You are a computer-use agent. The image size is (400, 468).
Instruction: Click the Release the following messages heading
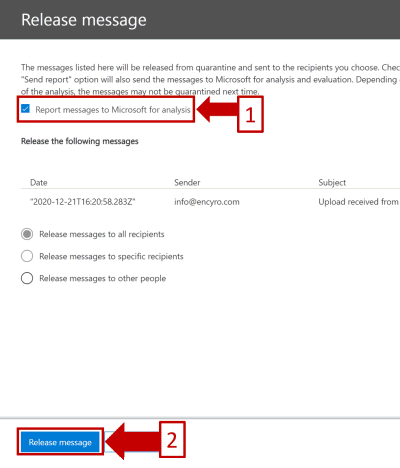80,141
